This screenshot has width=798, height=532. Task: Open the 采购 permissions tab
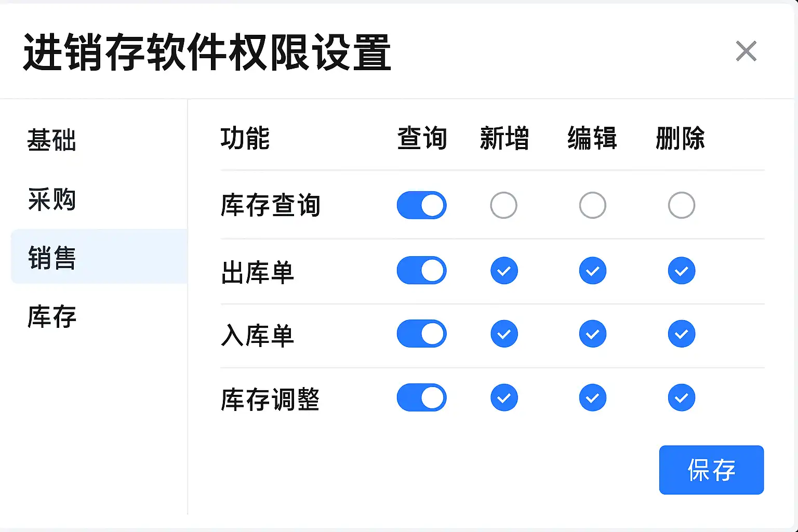tap(51, 199)
